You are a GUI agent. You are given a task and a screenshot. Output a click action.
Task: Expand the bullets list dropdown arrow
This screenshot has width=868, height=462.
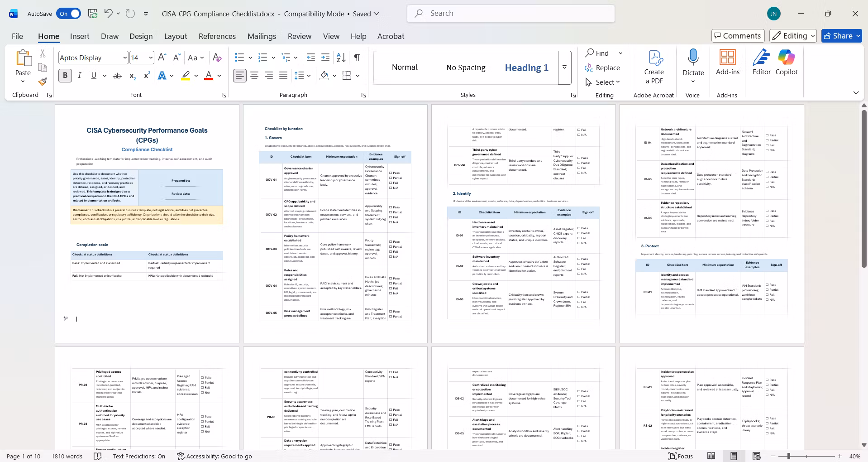pyautogui.click(x=250, y=58)
